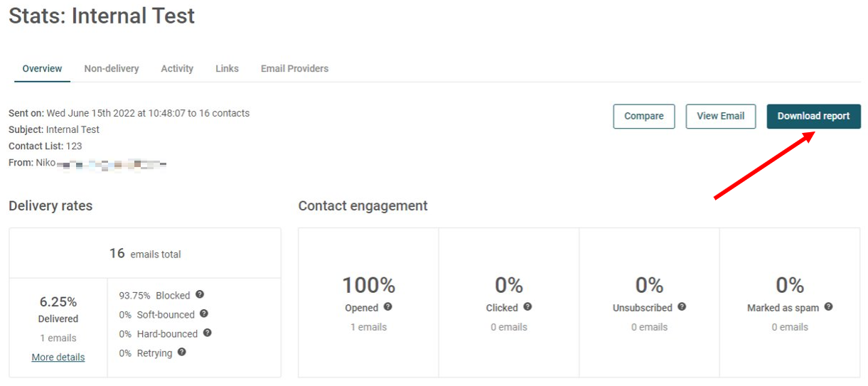This screenshot has width=868, height=386.
Task: Click the View Email button
Action: (x=720, y=117)
